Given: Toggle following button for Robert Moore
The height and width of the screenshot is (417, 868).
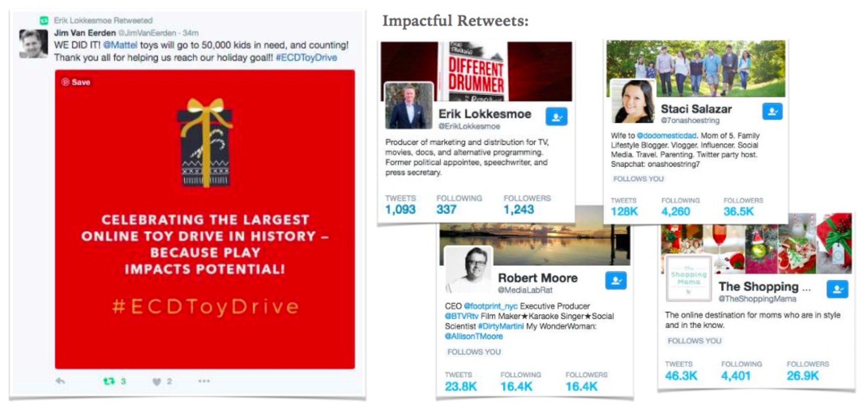Looking at the screenshot, I should 616,281.
